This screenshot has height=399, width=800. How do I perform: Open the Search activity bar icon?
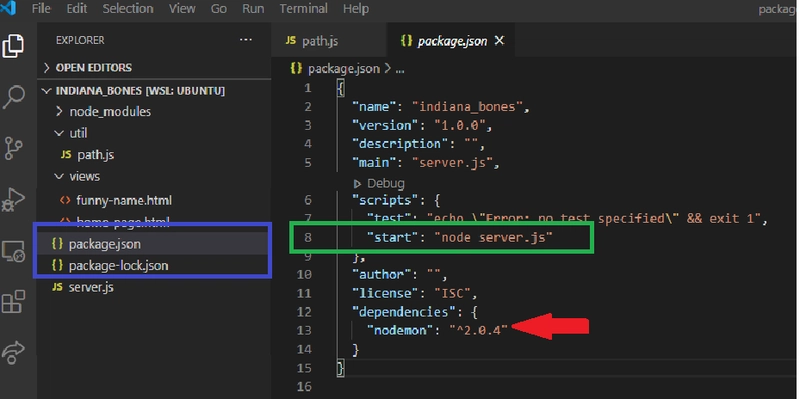pos(13,96)
